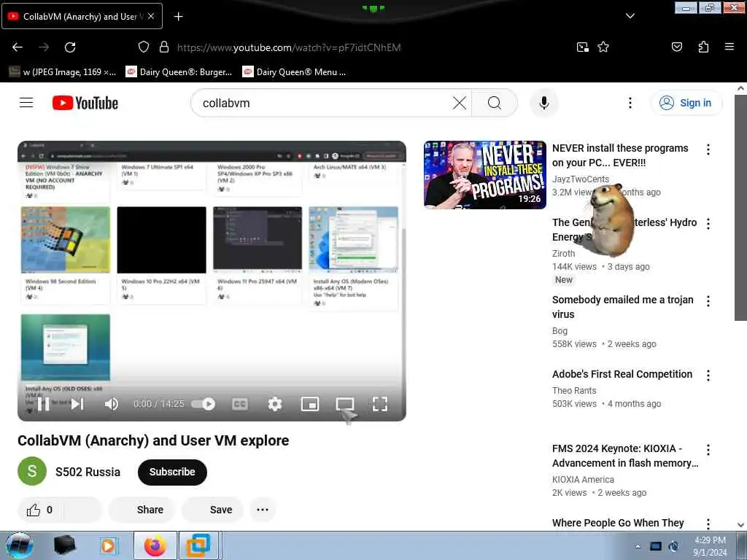The width and height of the screenshot is (747, 560).
Task: Open the player settings gear
Action: (275, 404)
